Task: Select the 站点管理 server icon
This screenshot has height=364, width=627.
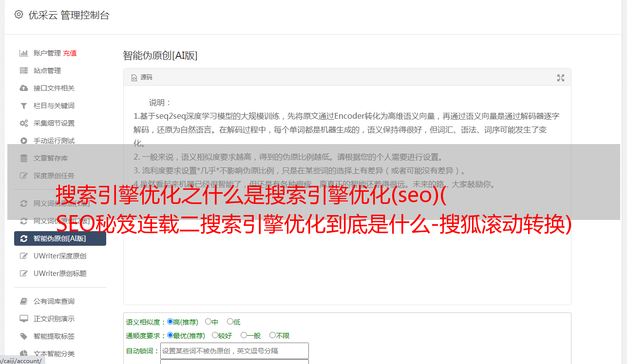Action: coord(23,71)
